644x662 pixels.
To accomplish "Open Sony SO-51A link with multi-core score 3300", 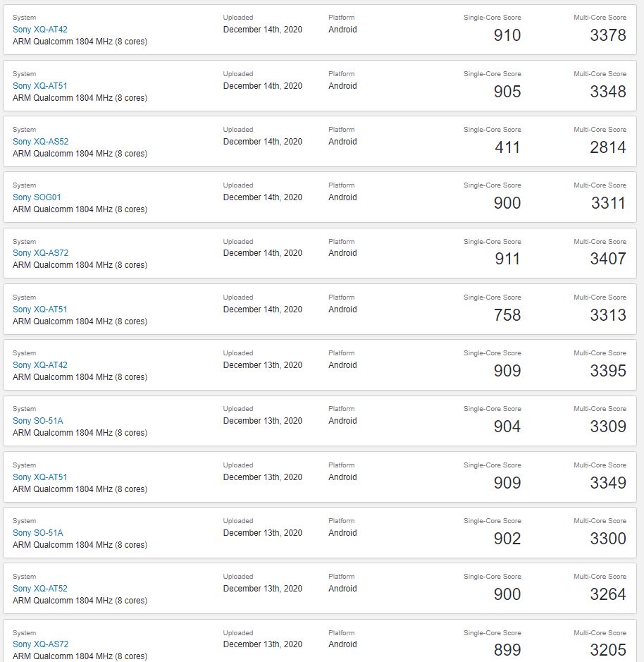I will coord(38,533).
